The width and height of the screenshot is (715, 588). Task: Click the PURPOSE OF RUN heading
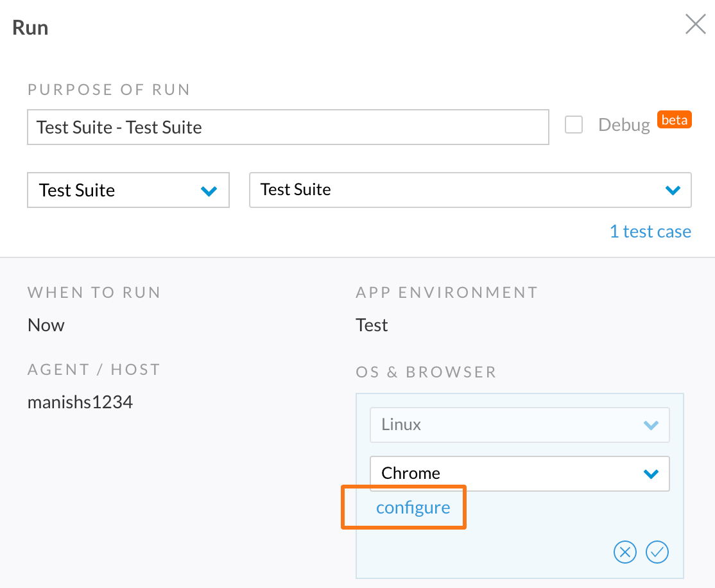(x=108, y=89)
